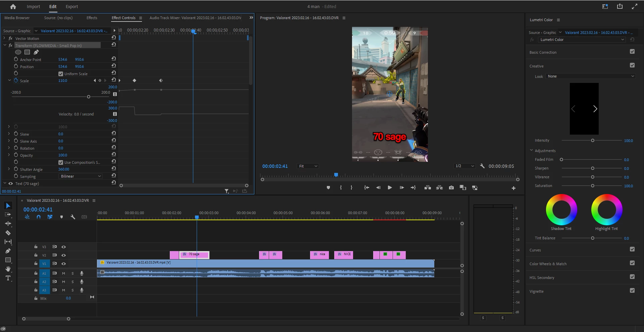Screen dimensions: 644x332
Task: Mute audio track A1
Action: coord(63,273)
